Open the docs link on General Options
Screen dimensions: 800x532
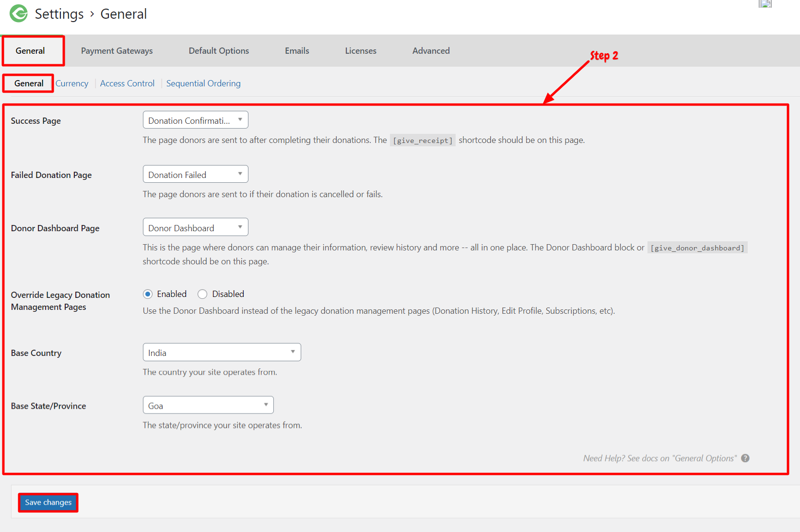(660, 458)
